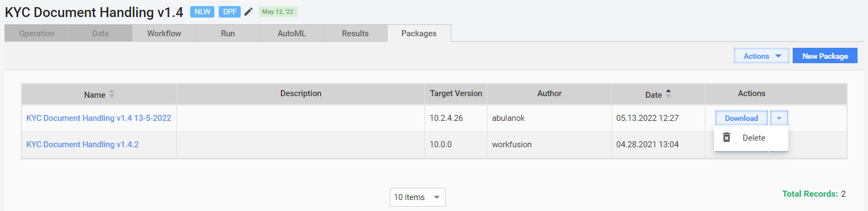This screenshot has width=868, height=211.
Task: Open KYC Document Handling v1.4.2 link
Action: [82, 145]
